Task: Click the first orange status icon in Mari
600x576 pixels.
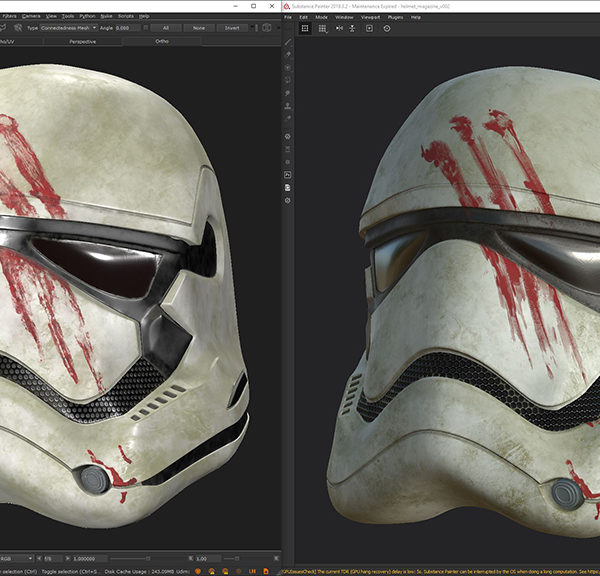Action: (198, 571)
